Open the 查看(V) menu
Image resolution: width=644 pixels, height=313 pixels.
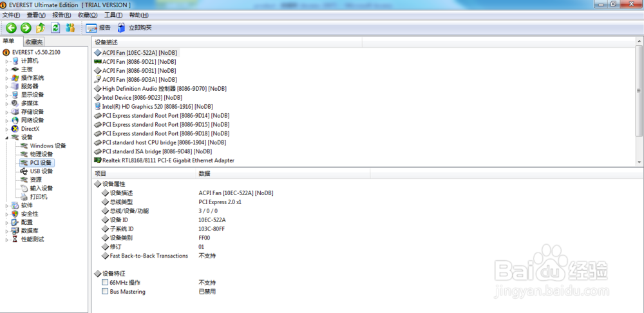(36, 15)
